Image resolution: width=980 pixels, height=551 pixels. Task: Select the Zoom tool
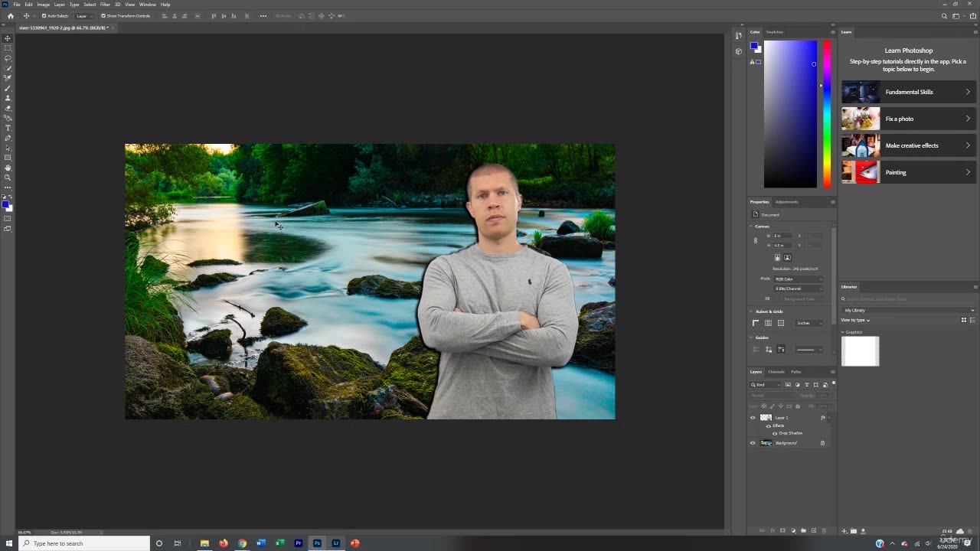click(x=7, y=178)
